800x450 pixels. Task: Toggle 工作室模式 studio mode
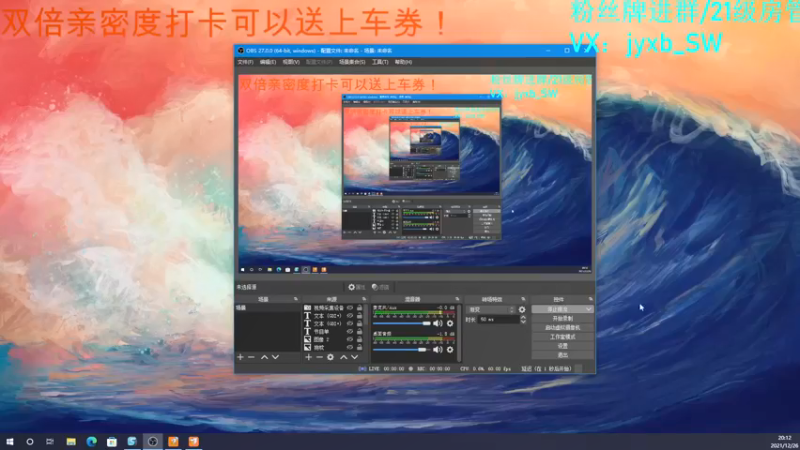pos(562,337)
